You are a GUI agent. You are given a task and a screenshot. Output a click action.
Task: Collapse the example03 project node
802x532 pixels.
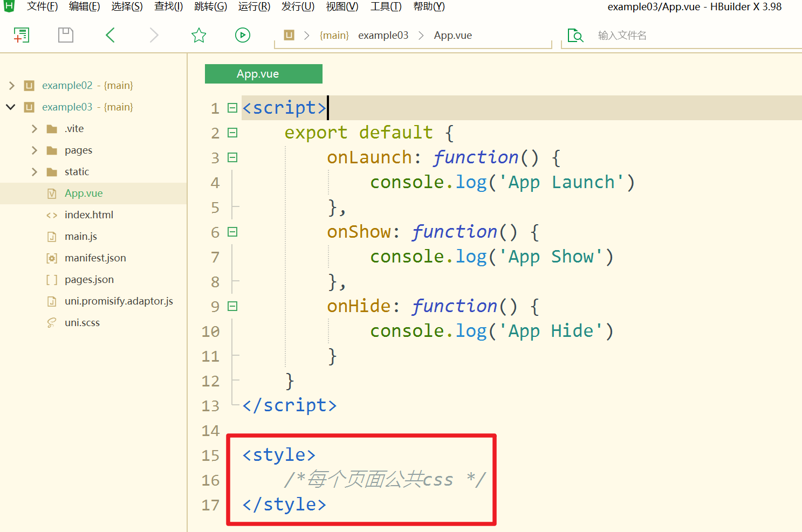click(10, 107)
